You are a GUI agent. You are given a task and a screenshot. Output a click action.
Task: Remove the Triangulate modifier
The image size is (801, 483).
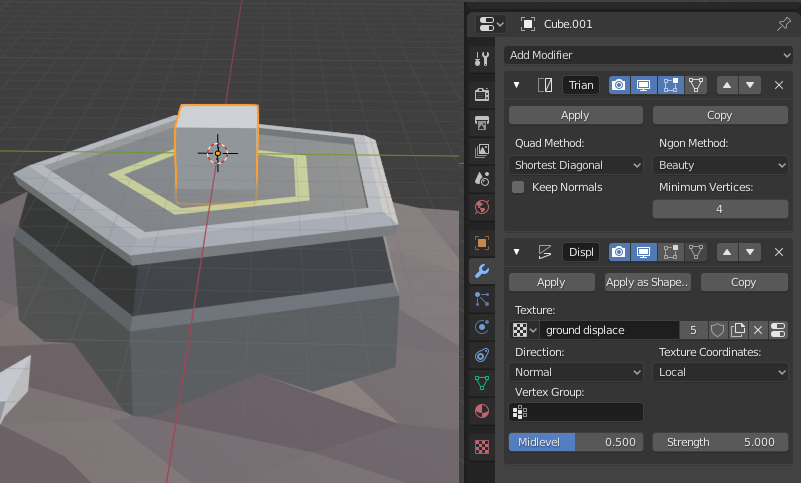click(x=779, y=85)
